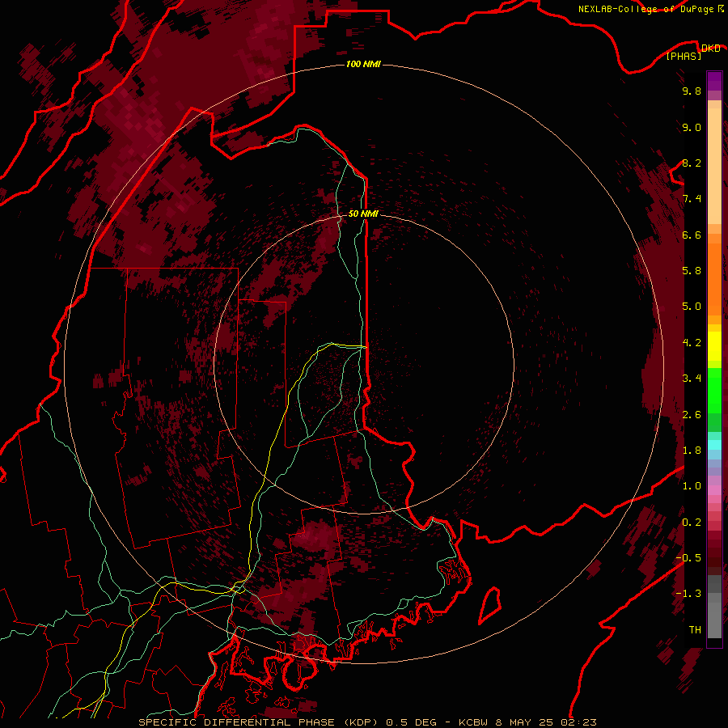Image resolution: width=728 pixels, height=728 pixels.
Task: Click the 7.4 color scale value
Action: click(692, 199)
